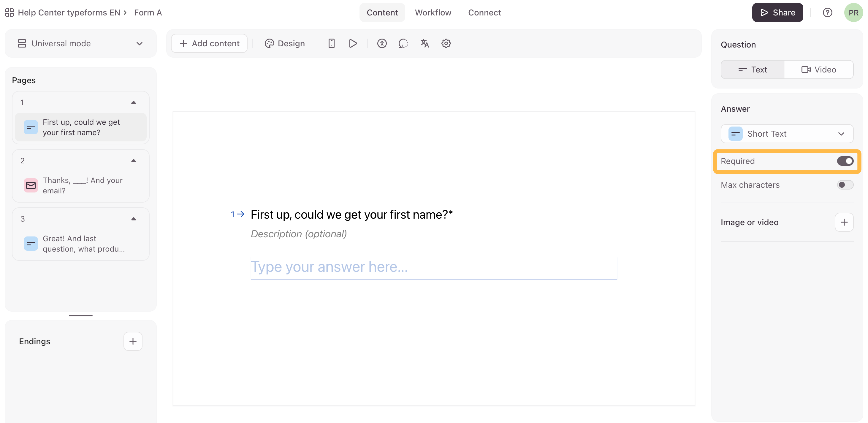Open the Short Text answer dropdown
868x423 pixels.
click(x=787, y=134)
